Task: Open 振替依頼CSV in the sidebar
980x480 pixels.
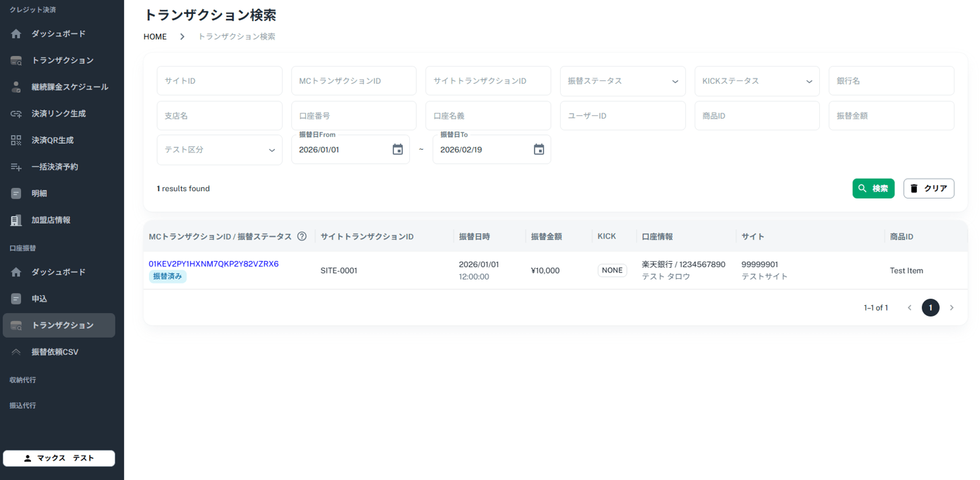Action: click(55, 352)
